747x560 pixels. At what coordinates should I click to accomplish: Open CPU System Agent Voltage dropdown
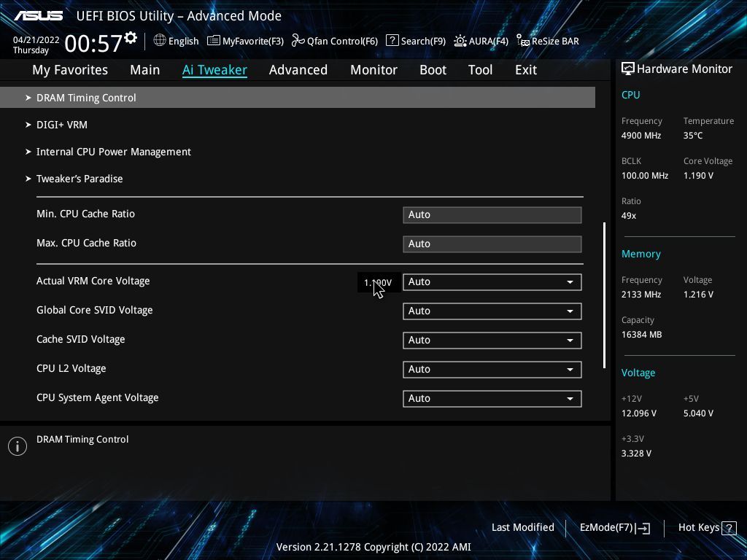[492, 399]
